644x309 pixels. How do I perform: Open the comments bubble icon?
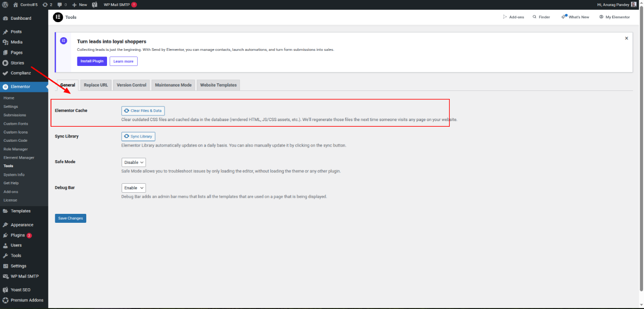click(59, 4)
